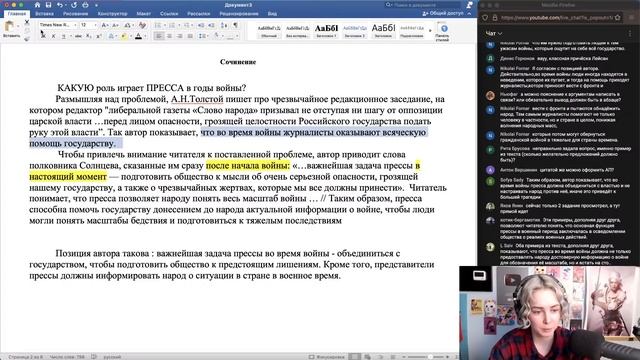Toggle Strikethrough abc formatting
This screenshot has width=640, height=360.
click(x=78, y=36)
